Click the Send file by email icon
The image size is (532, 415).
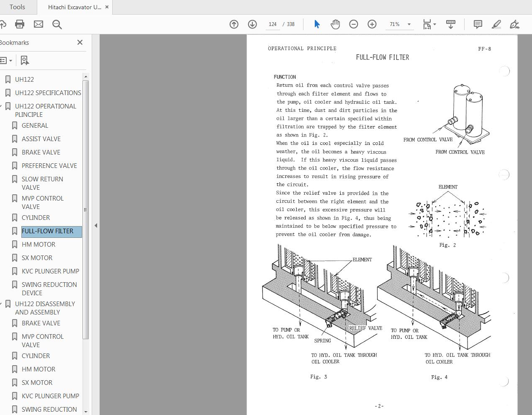pyautogui.click(x=39, y=24)
